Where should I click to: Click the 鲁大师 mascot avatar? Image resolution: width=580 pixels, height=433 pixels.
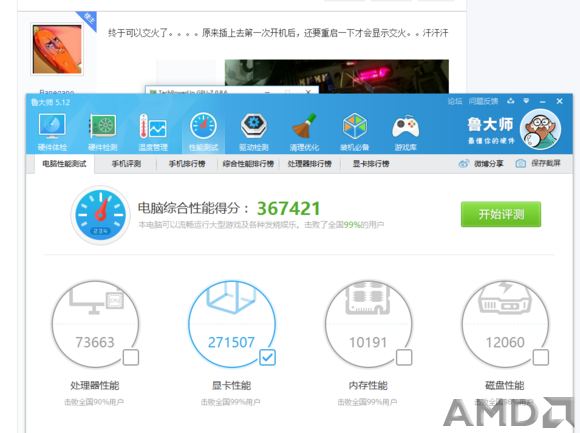pos(540,129)
